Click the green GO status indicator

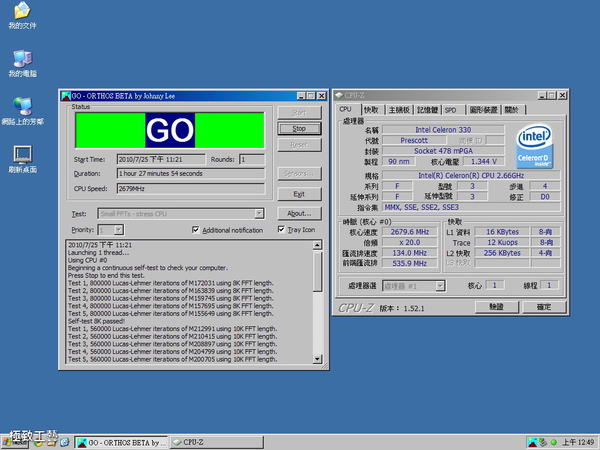[170, 130]
